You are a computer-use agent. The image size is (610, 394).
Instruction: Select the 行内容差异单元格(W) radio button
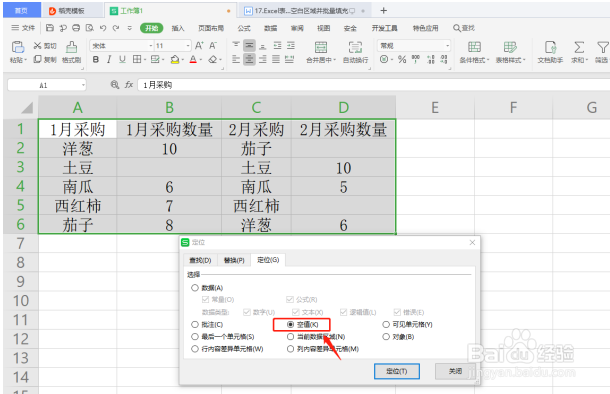tap(195, 349)
